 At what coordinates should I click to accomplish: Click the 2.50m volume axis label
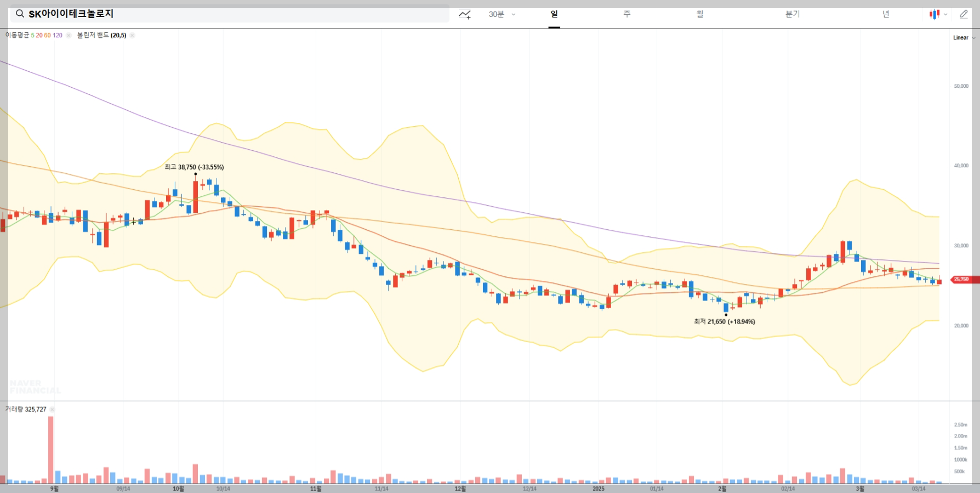click(x=961, y=425)
